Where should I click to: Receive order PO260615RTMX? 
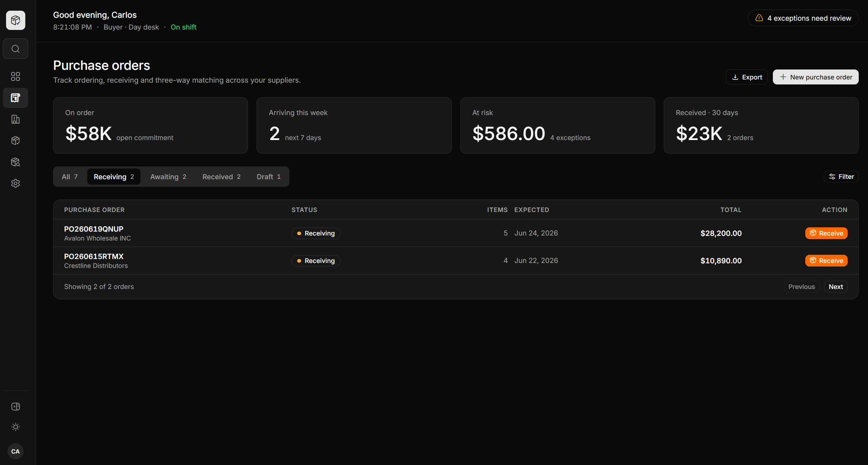(826, 260)
